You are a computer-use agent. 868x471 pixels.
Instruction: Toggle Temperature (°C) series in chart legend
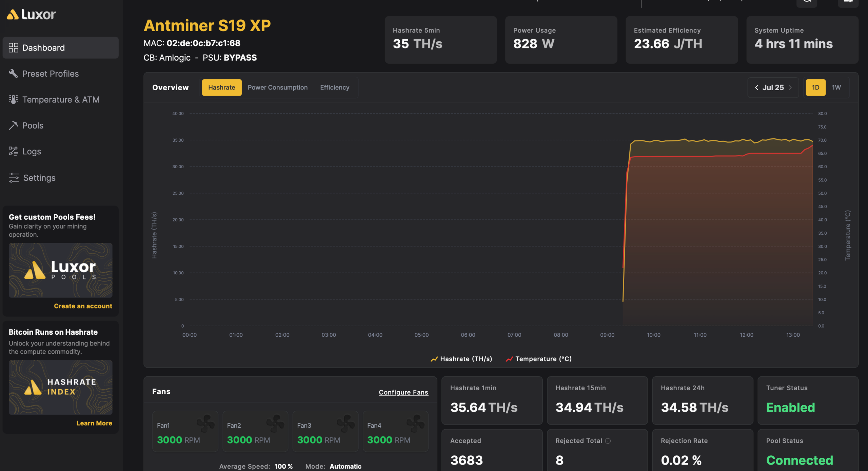click(538, 359)
